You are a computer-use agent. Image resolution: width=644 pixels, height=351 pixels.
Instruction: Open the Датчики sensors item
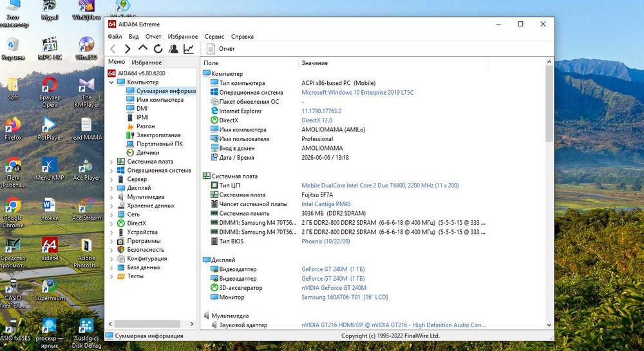click(142, 153)
